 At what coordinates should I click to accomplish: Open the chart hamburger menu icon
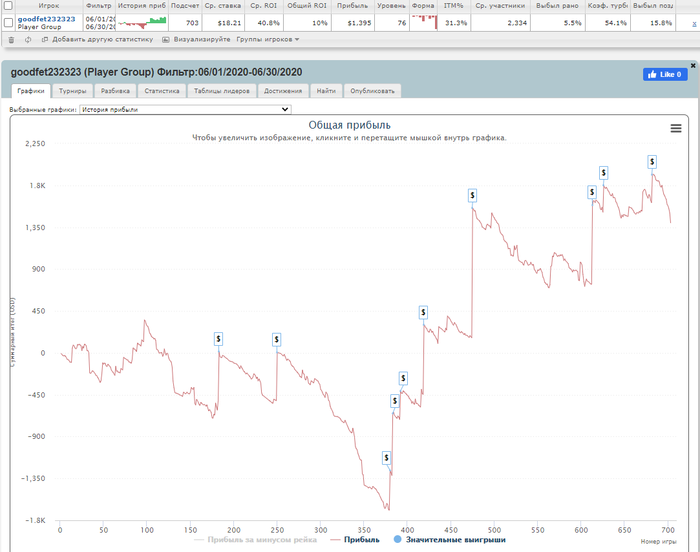click(x=675, y=129)
